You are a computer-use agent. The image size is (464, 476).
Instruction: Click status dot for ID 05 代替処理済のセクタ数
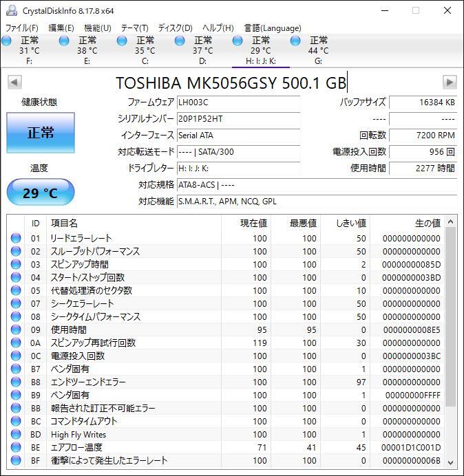[x=16, y=290]
